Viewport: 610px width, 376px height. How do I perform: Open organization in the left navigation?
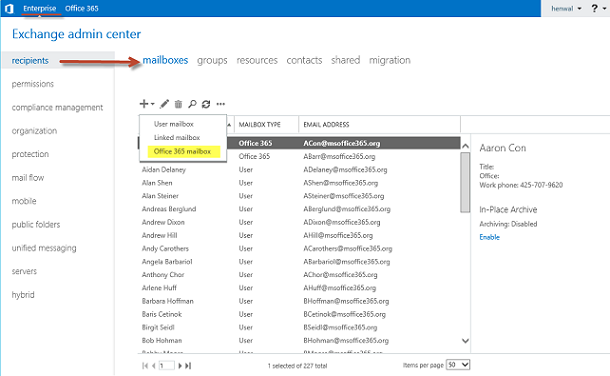34,131
